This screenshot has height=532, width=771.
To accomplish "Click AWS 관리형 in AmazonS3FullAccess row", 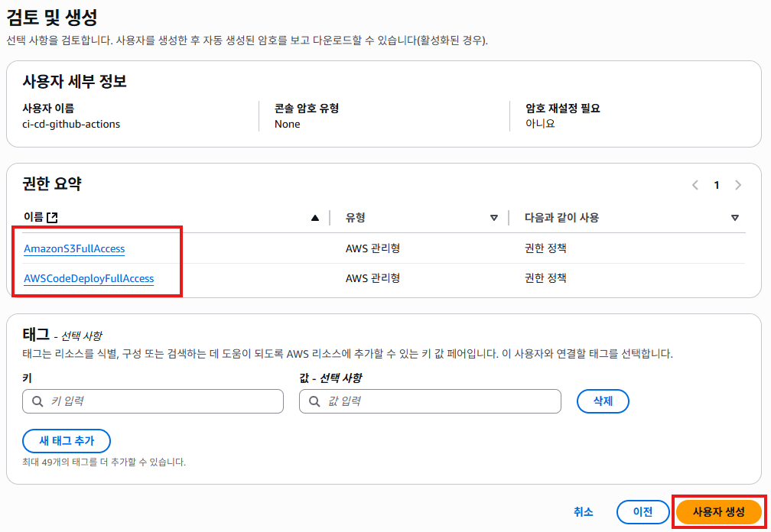I will [372, 248].
